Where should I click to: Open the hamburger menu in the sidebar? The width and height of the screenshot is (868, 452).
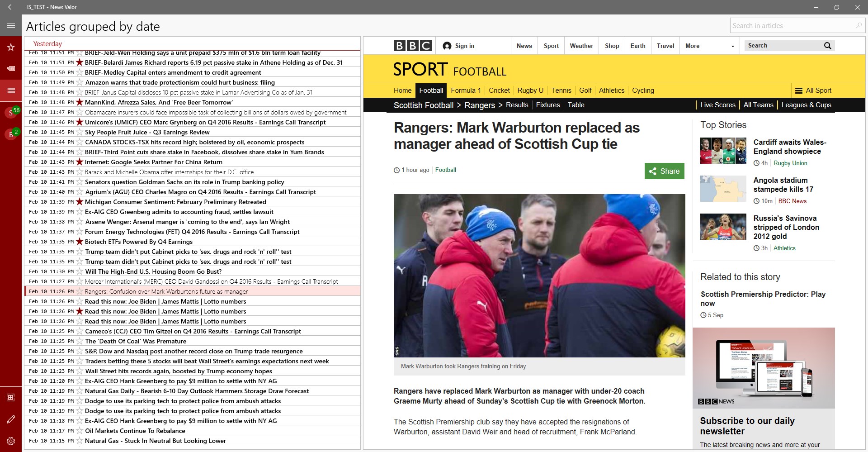pyautogui.click(x=11, y=26)
